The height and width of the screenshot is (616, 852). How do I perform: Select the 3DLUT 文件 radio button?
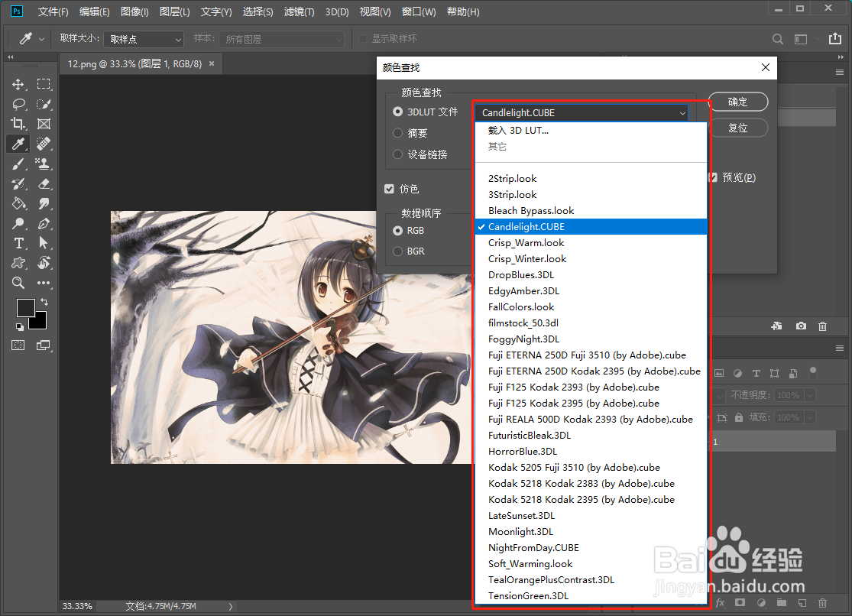tap(398, 112)
